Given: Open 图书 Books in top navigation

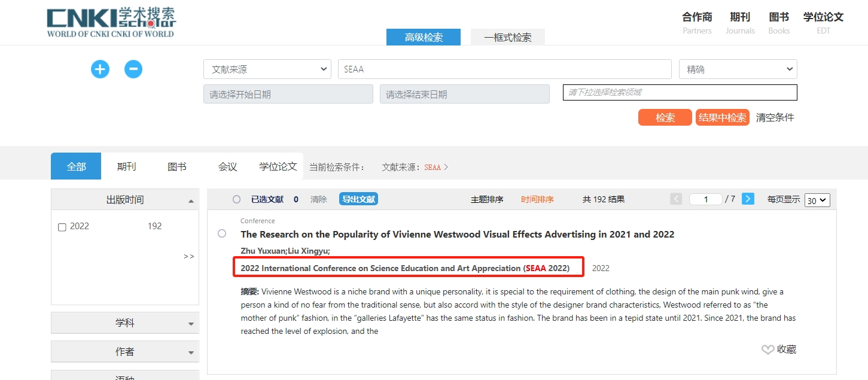Looking at the screenshot, I should [x=779, y=23].
